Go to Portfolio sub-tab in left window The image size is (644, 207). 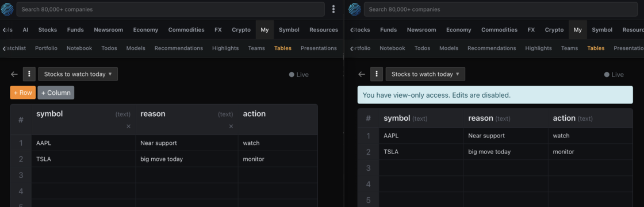(47, 48)
